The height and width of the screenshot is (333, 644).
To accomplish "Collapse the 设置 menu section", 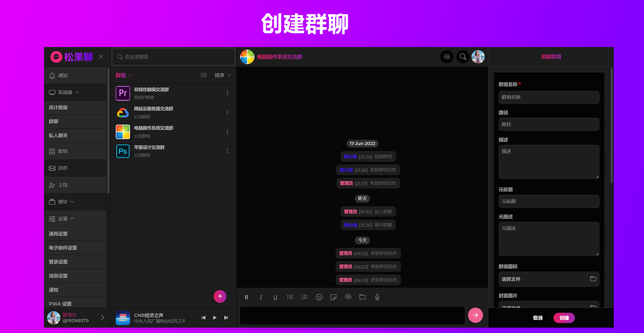I will point(75,219).
